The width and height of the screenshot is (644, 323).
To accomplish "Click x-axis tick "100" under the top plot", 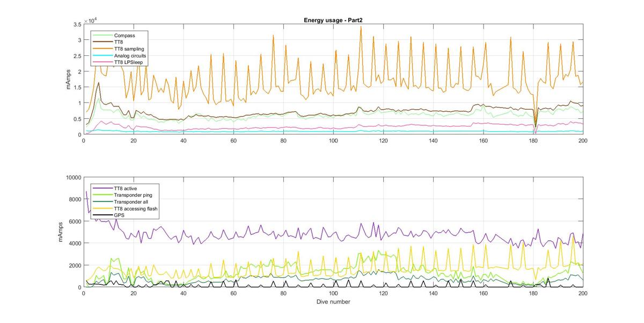I will tap(333, 141).
